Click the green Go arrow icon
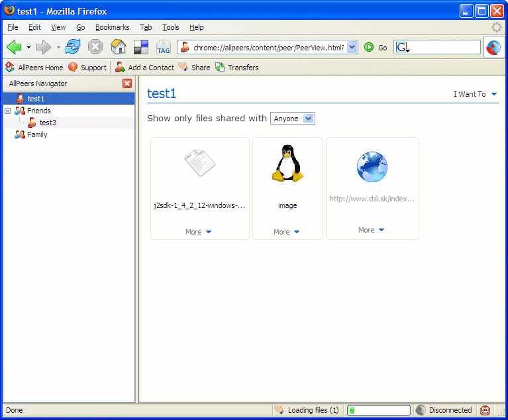The image size is (508, 420). [369, 47]
